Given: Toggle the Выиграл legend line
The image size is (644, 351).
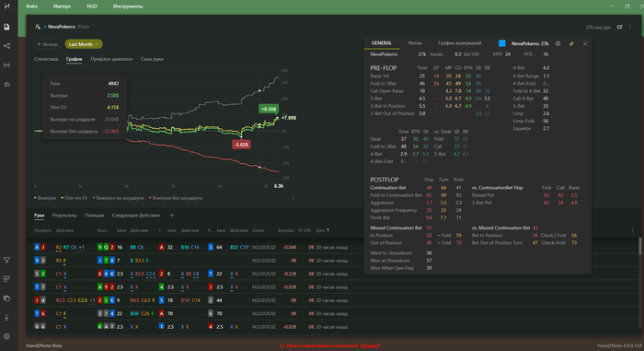Looking at the screenshot, I should tap(45, 198).
